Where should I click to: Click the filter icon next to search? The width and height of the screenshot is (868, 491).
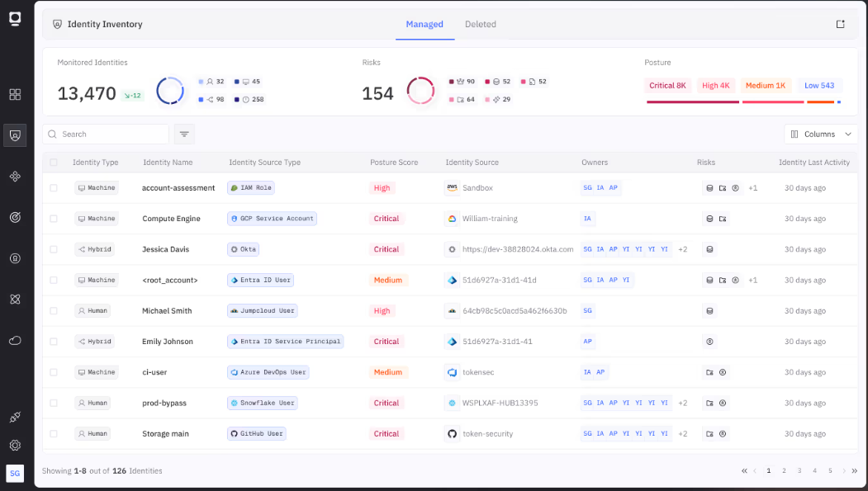183,133
